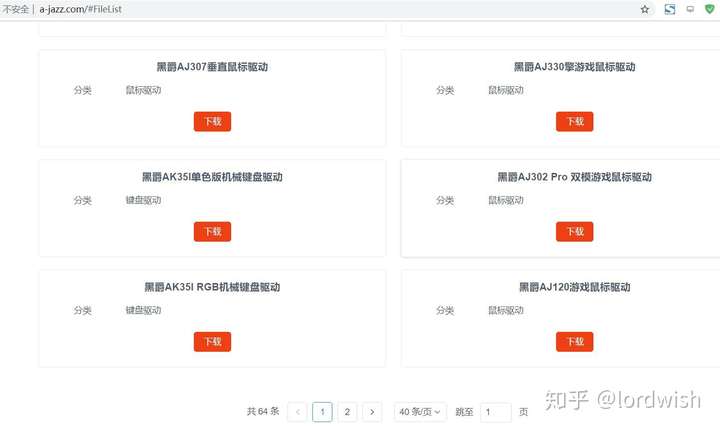Click the 黑爵AJ302 Pro 双模游戏鼠标驱动 title
This screenshot has height=429, width=720.
(574, 177)
